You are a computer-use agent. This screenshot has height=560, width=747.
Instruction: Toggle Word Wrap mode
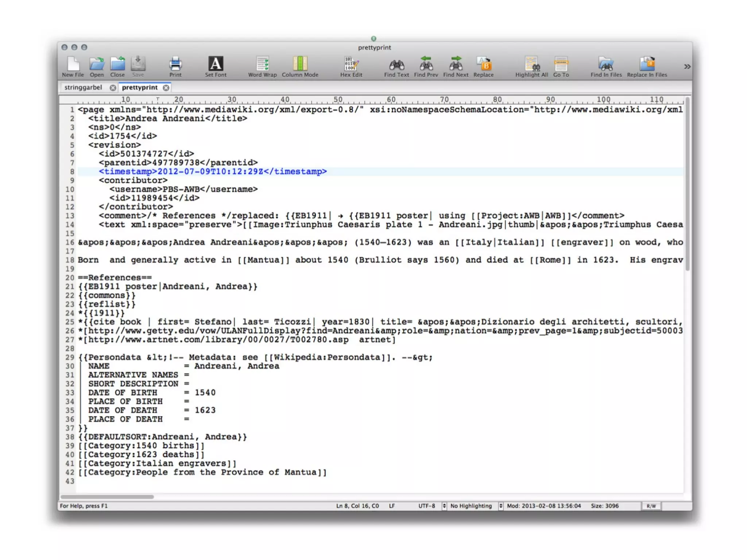tap(262, 65)
